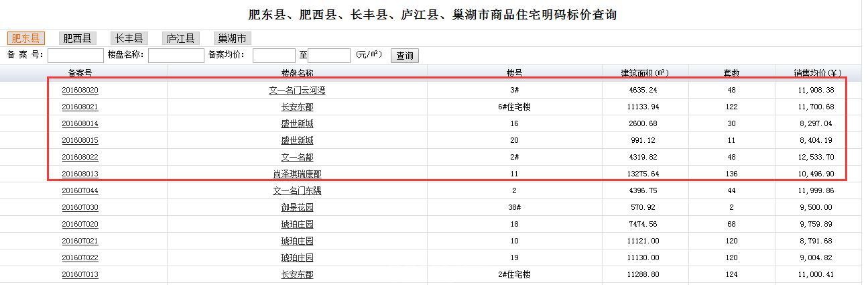
Task: Select the building number 38#
Action: click(x=514, y=208)
